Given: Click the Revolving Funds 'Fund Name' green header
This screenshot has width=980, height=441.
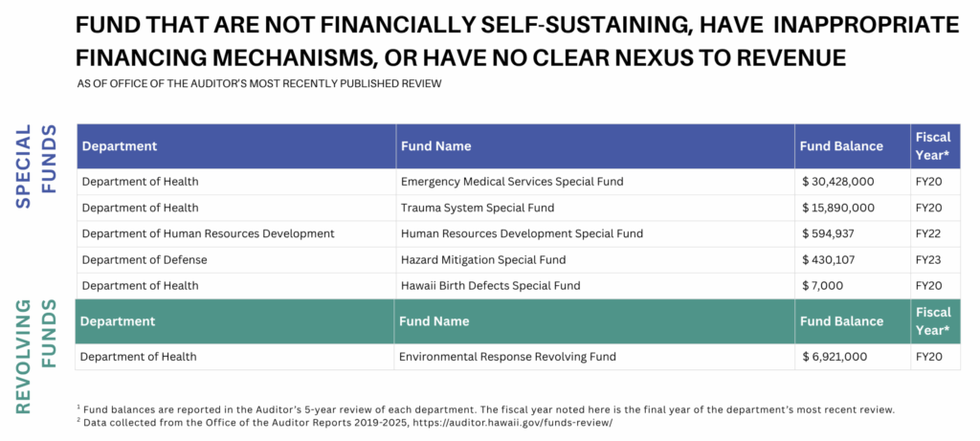Looking at the screenshot, I should click(434, 321).
